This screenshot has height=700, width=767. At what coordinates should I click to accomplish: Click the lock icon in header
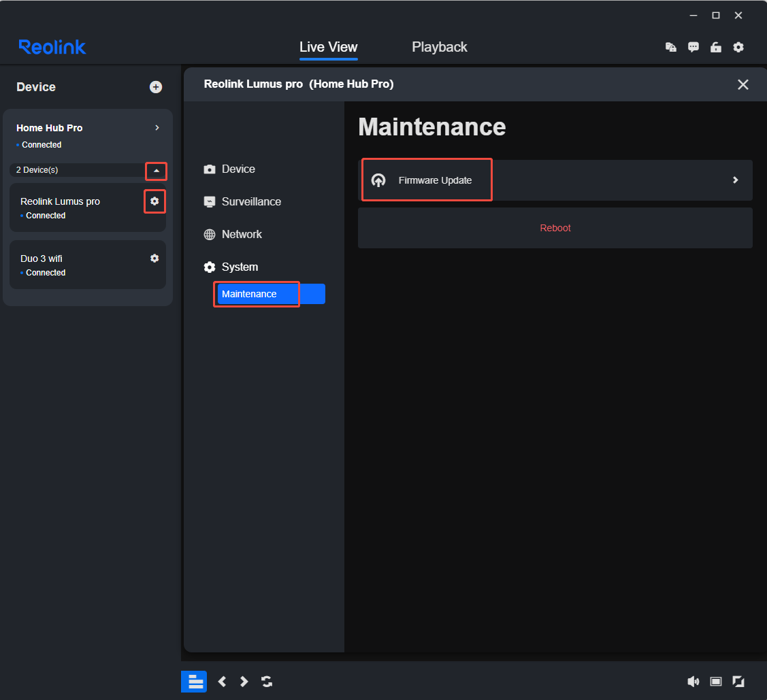716,47
